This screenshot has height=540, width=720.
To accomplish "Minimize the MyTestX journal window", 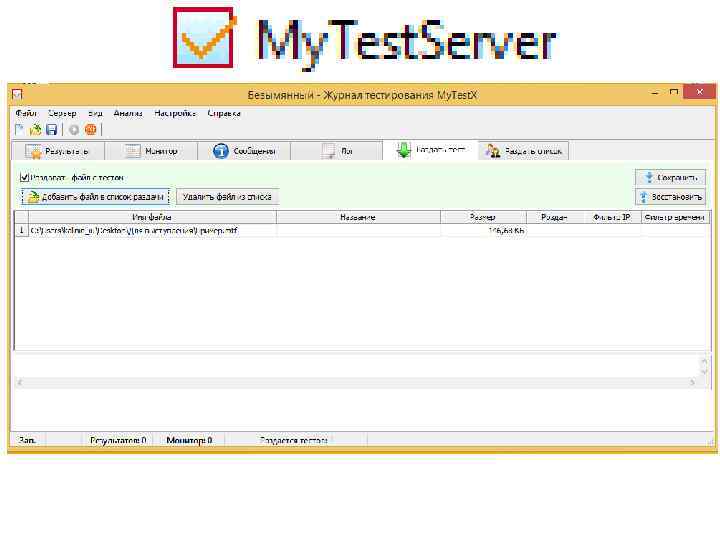I will tap(655, 93).
